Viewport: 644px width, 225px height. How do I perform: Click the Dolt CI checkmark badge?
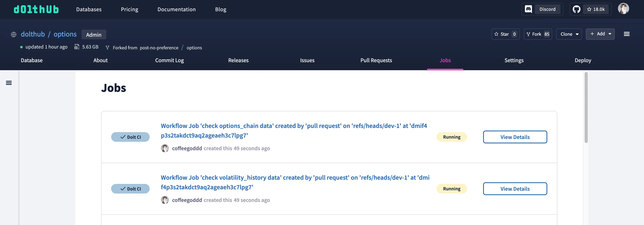click(x=130, y=137)
